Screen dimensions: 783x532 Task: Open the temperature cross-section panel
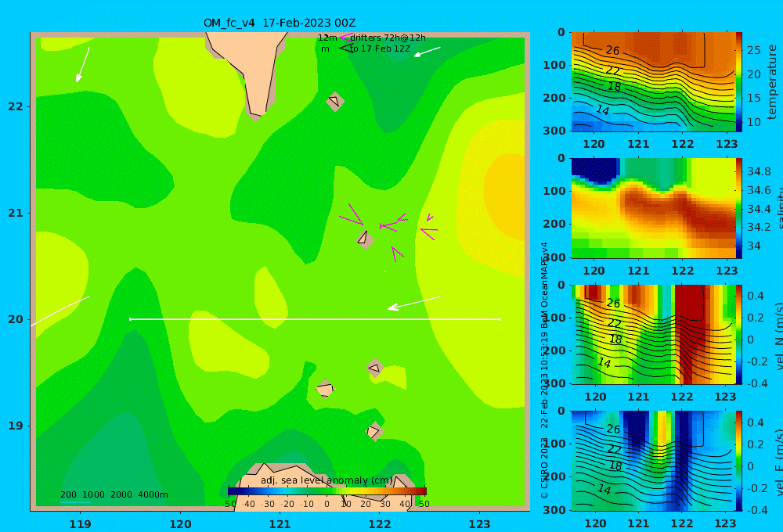(x=653, y=82)
